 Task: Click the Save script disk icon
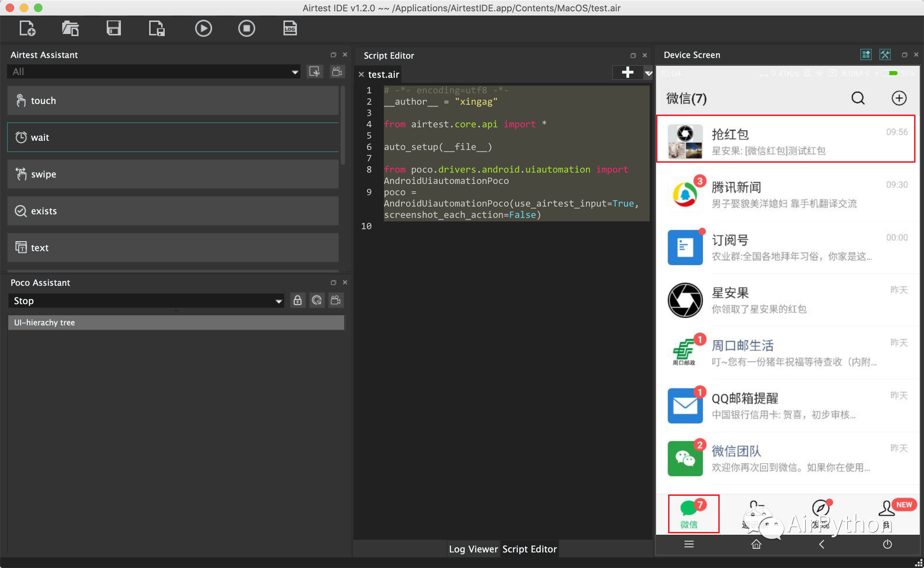[113, 29]
